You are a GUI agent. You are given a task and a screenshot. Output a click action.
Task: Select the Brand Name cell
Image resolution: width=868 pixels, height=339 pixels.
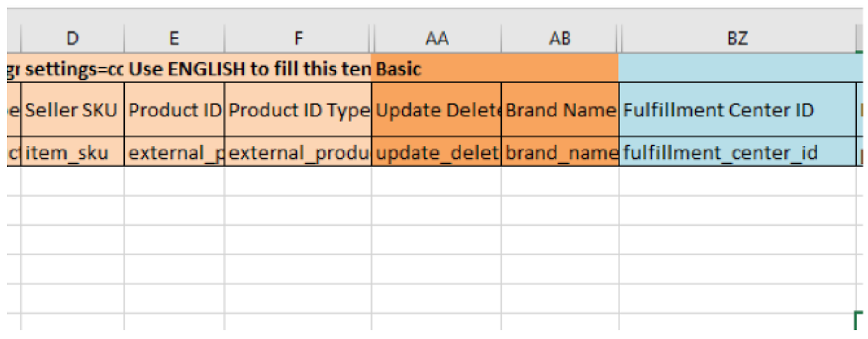pos(560,110)
